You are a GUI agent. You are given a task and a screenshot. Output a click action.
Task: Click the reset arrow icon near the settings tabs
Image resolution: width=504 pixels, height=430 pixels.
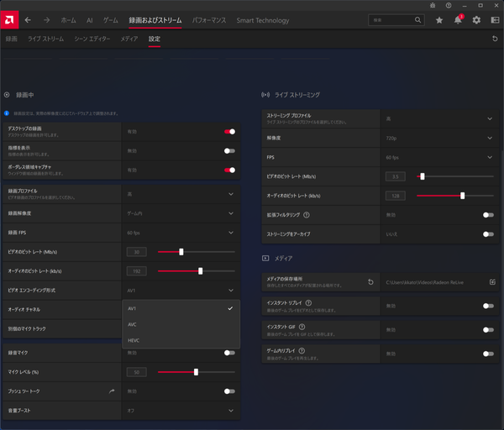pyautogui.click(x=495, y=39)
